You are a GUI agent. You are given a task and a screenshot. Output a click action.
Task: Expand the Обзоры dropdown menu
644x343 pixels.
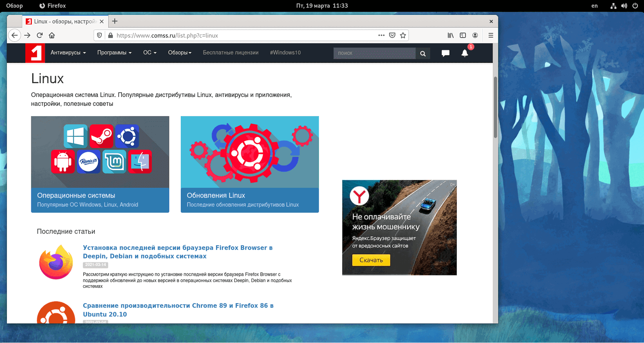(180, 53)
